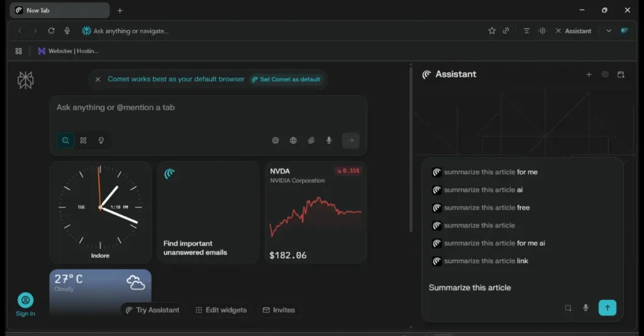Click the browser back arrow

pyautogui.click(x=19, y=31)
